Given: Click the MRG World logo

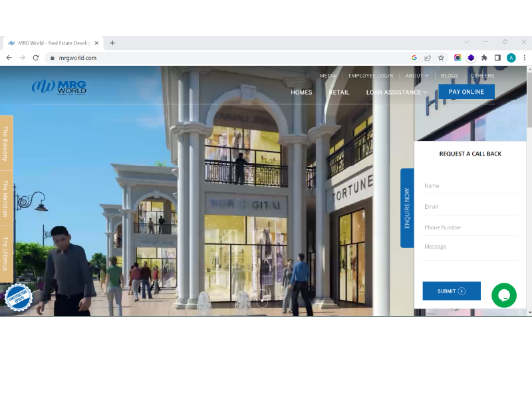Looking at the screenshot, I should [59, 87].
